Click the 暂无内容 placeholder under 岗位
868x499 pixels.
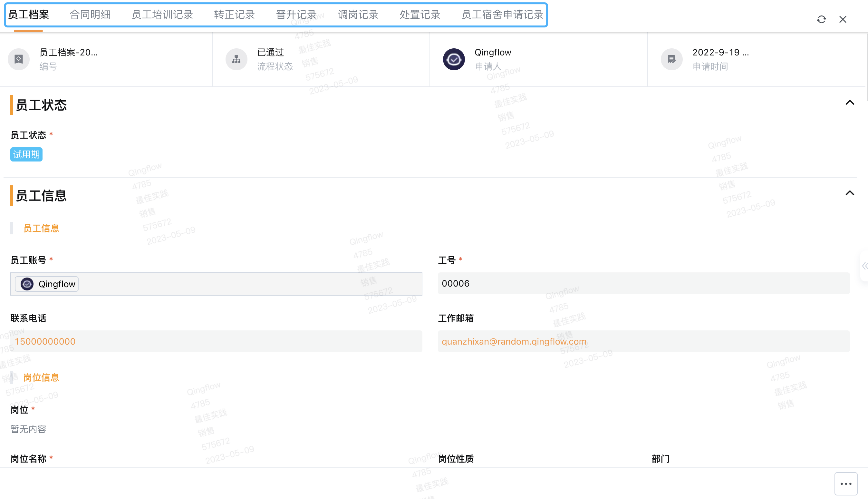click(28, 429)
